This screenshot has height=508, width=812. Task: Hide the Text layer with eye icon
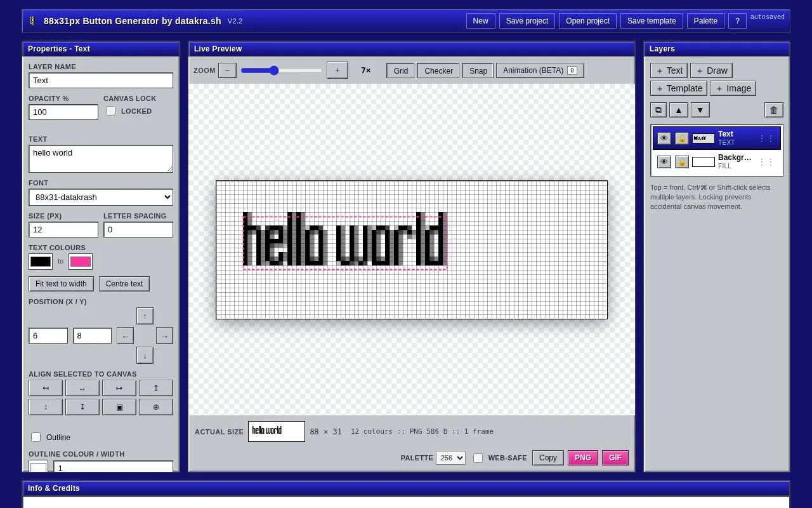pyautogui.click(x=664, y=138)
